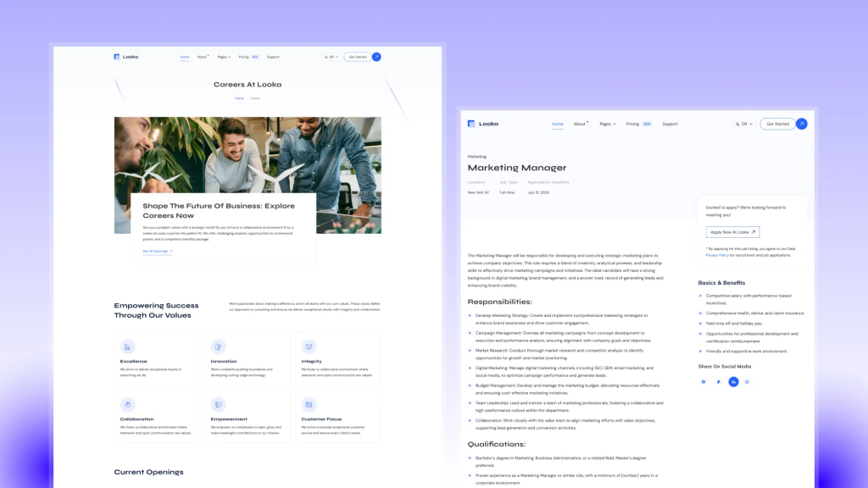
Task: Select the Collaboration value icon
Action: (x=128, y=406)
